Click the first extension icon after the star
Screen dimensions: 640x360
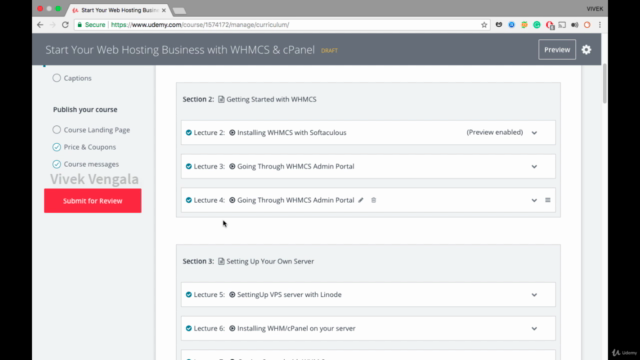(x=499, y=25)
